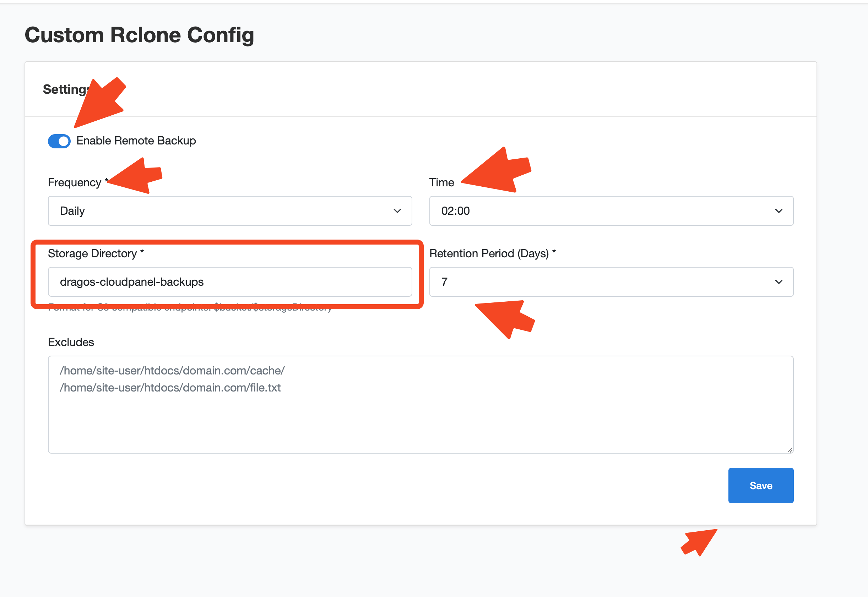This screenshot has height=597, width=868.
Task: Open the Frequency dropdown arrow chevron
Action: [x=397, y=211]
